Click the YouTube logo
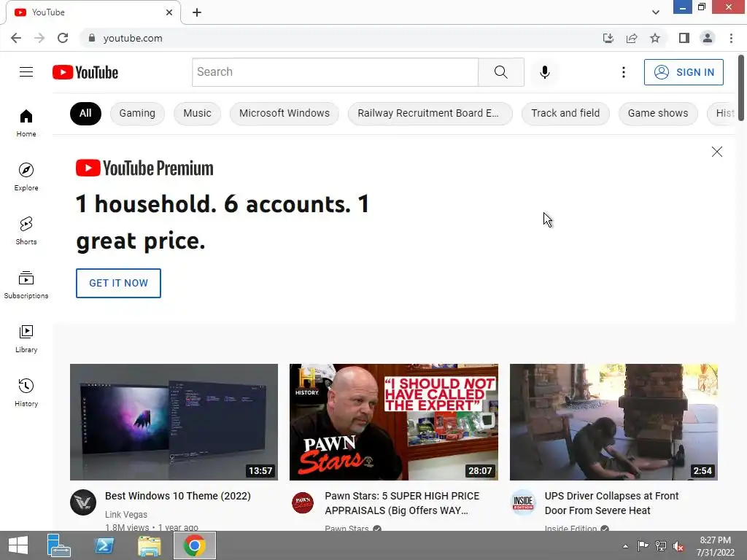747x560 pixels. point(85,72)
